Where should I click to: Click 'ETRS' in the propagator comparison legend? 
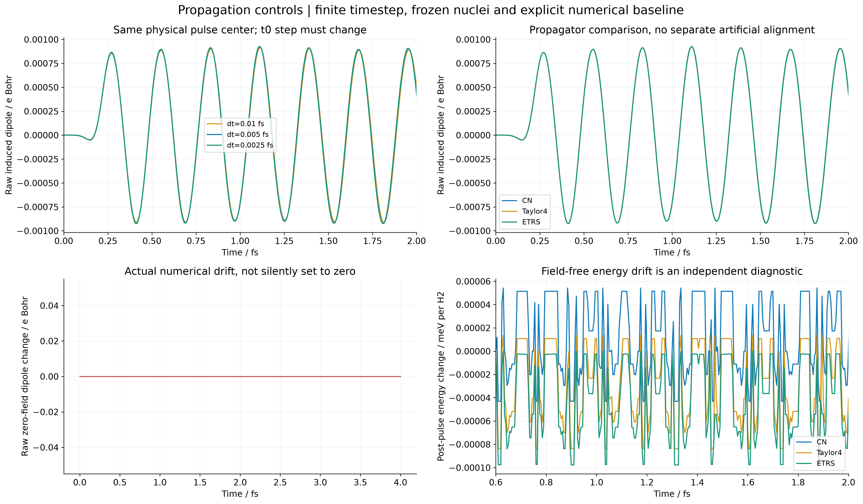click(x=531, y=222)
